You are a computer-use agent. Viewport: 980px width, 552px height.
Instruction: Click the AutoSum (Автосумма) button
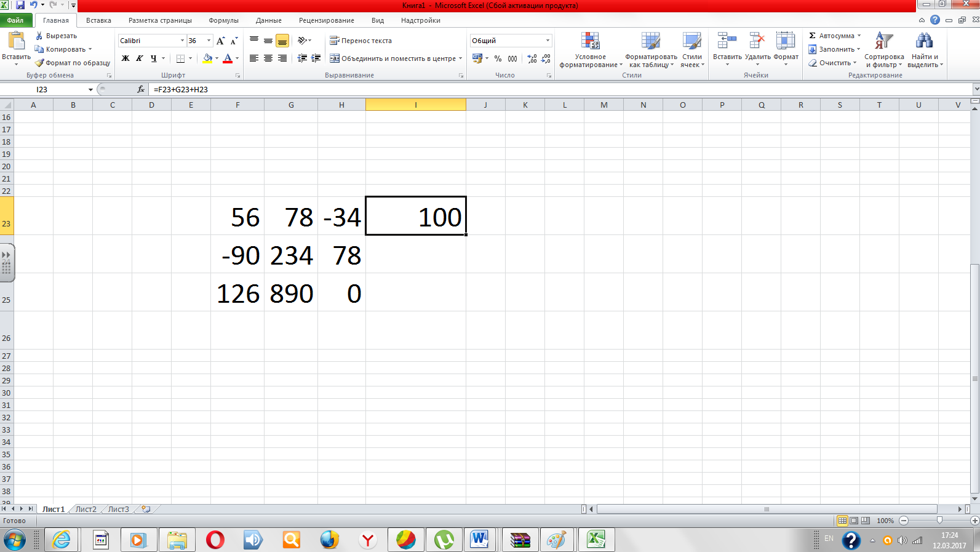831,36
